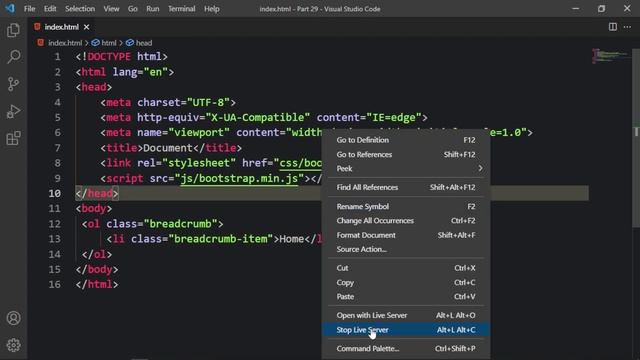Click the VS Code logo icon
Screen dimensions: 640x360
[9, 8]
